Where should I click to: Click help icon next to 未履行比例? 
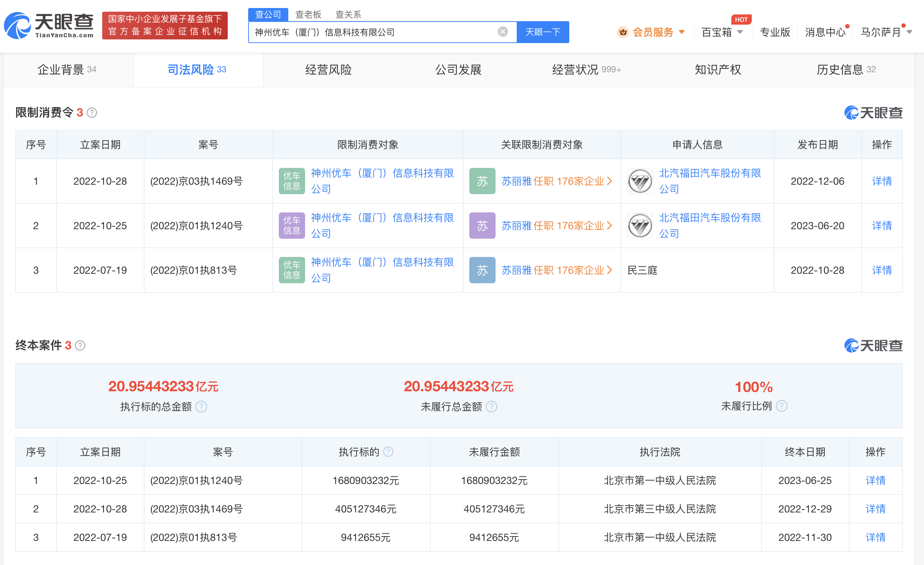(782, 406)
